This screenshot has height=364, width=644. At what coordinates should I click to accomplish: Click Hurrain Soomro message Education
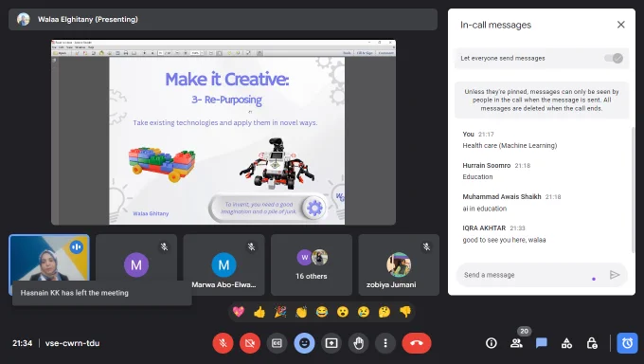click(477, 177)
